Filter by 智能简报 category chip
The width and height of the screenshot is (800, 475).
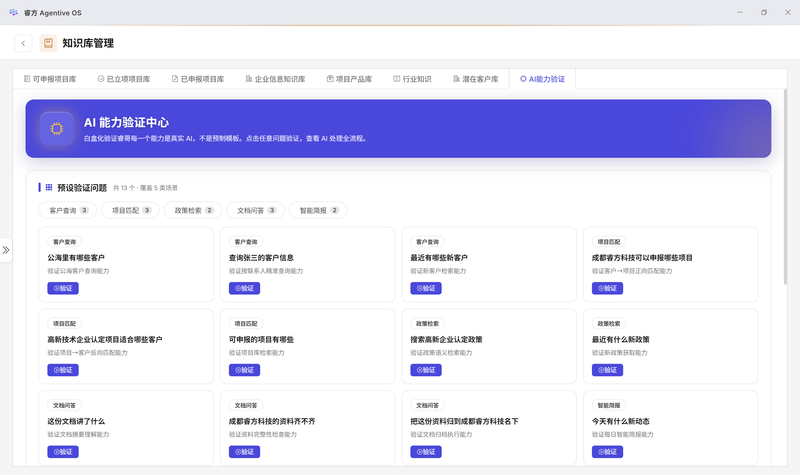click(318, 210)
